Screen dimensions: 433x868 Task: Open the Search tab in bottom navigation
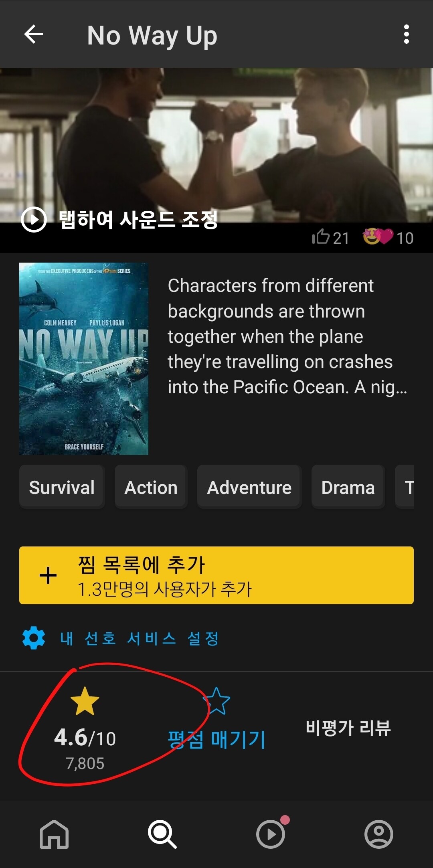pos(162,834)
